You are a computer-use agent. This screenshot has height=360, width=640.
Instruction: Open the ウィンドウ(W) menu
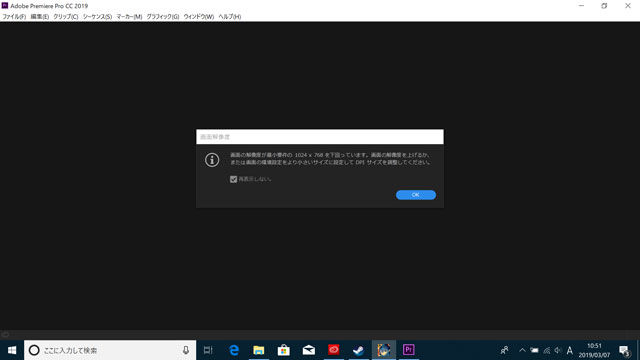click(198, 17)
